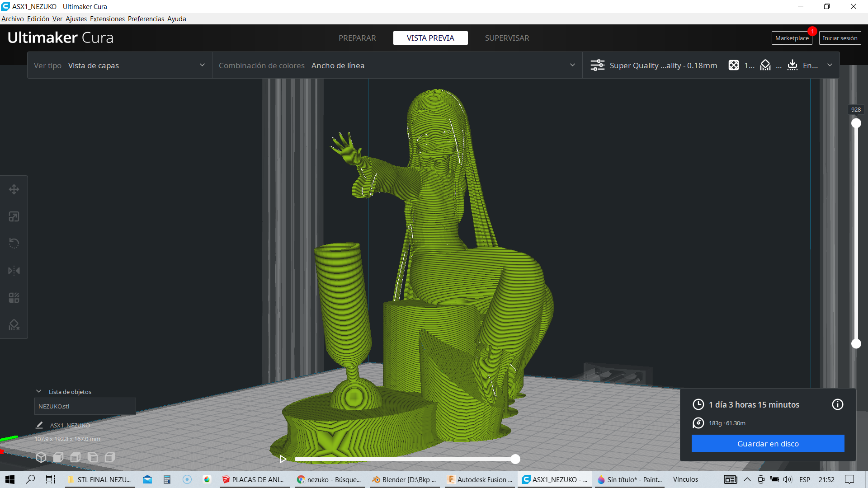Click the print info icon beside time estimate
The height and width of the screenshot is (488, 868).
[x=837, y=404]
